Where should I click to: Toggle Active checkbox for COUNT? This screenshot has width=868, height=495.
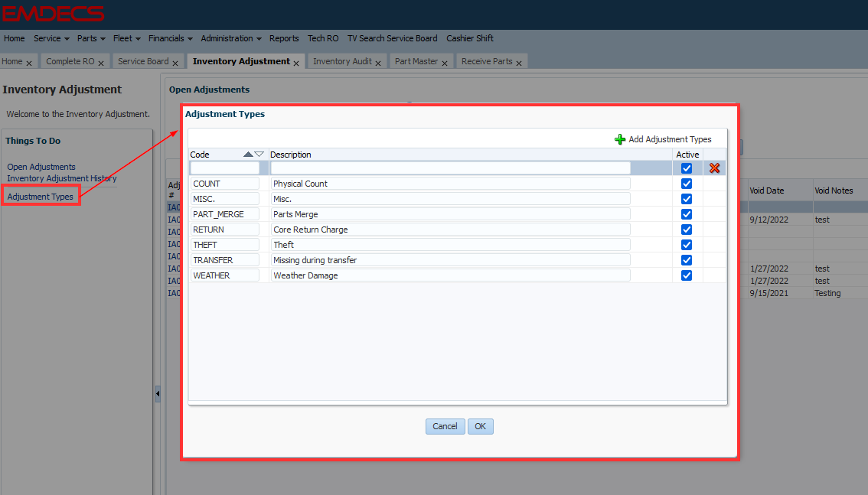click(x=687, y=184)
